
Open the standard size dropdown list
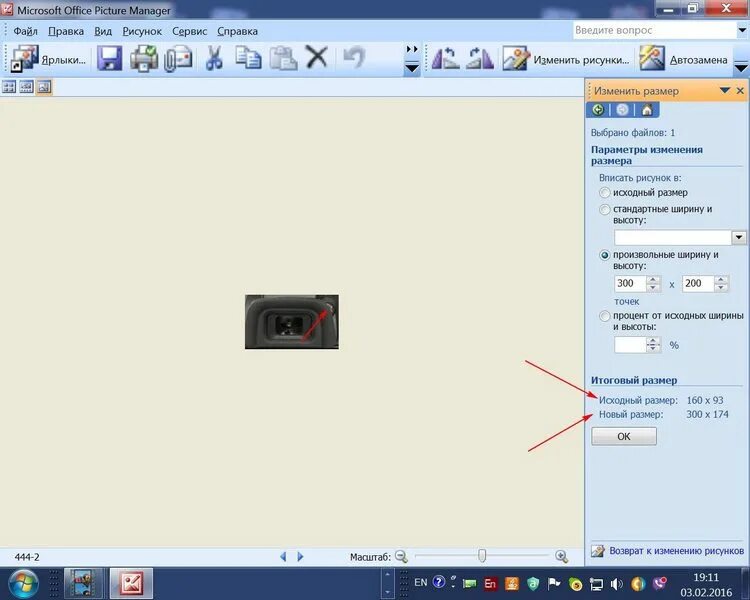click(x=739, y=237)
